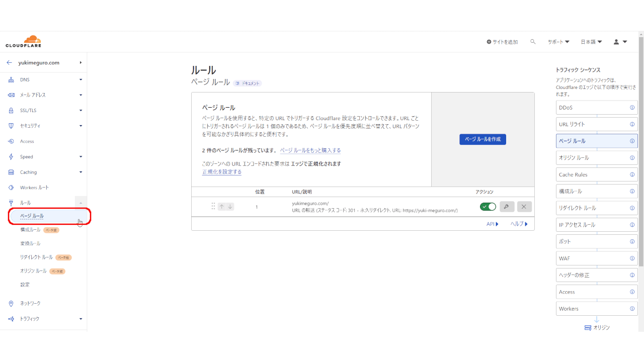
Task: Click the info icon beside DDoS
Action: [x=632, y=108]
